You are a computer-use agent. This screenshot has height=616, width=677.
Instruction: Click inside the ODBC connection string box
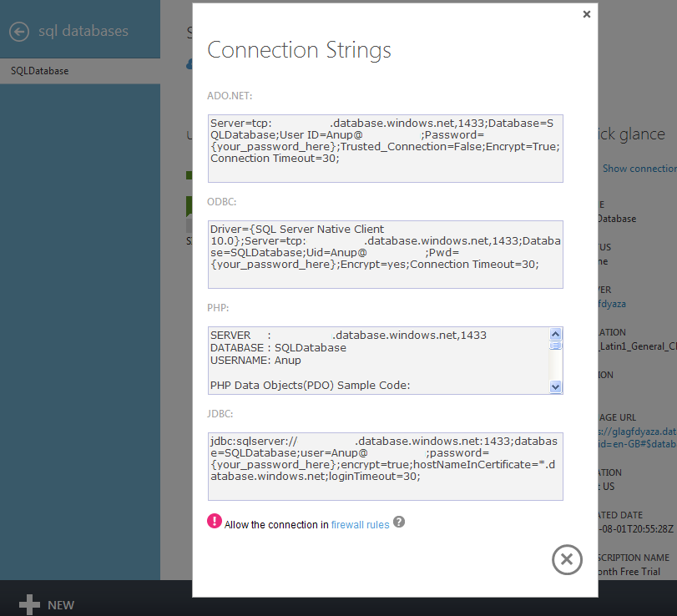[385, 254]
